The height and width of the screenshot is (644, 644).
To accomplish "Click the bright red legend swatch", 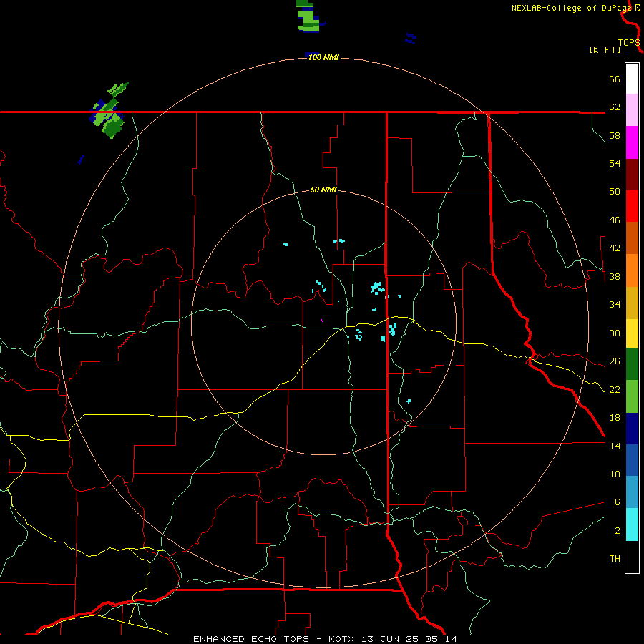I will [632, 206].
